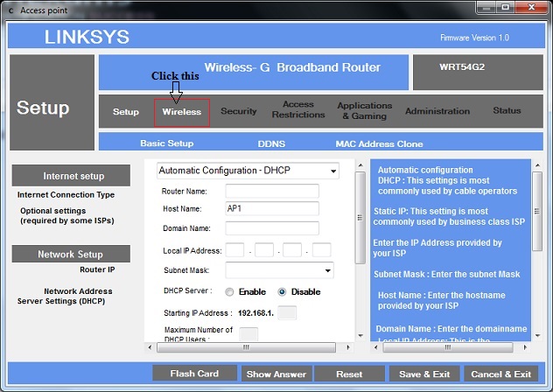
Task: Click the 'Internet Connection Type' label
Action: 66,195
